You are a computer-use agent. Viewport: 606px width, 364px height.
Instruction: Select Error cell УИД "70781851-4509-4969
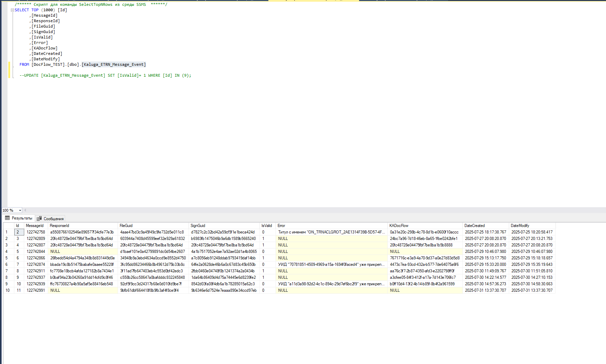coord(331,264)
